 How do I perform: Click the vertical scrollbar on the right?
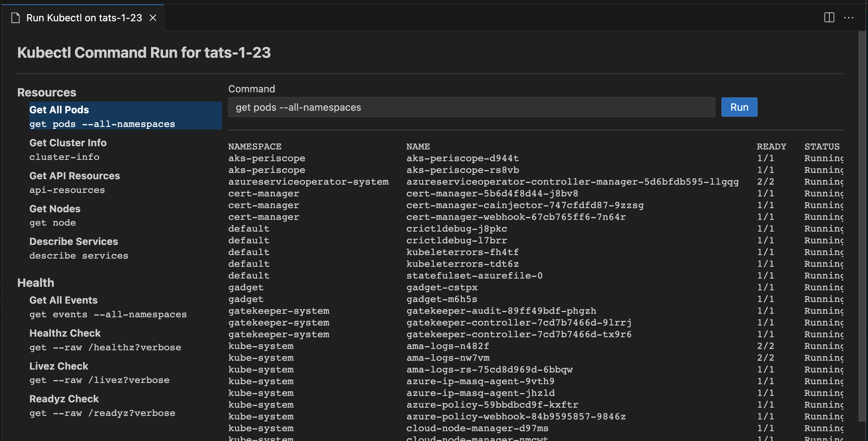pos(862,226)
